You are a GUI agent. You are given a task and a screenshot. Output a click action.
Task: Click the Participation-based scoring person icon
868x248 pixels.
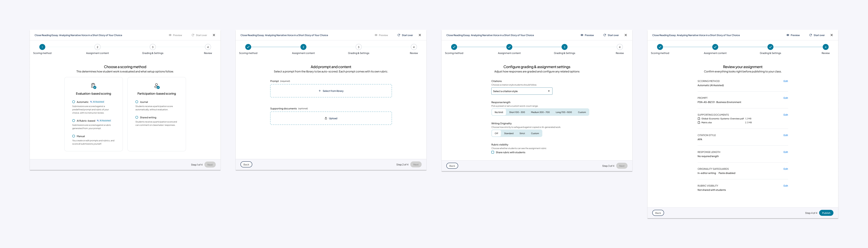(x=157, y=86)
